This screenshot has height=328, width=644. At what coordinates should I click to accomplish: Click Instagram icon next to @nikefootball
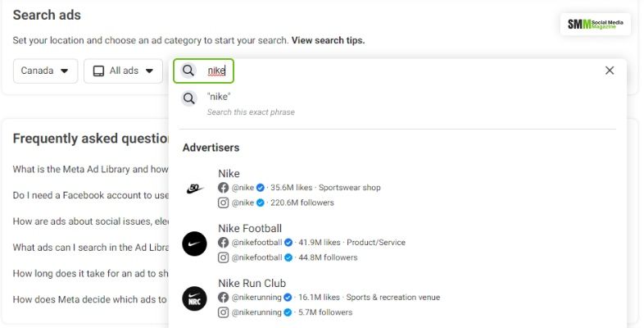pos(224,257)
